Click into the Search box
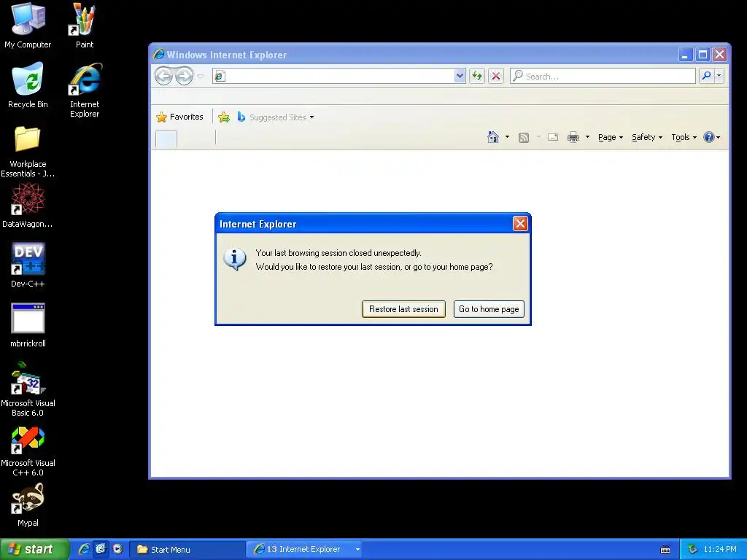 (x=603, y=76)
